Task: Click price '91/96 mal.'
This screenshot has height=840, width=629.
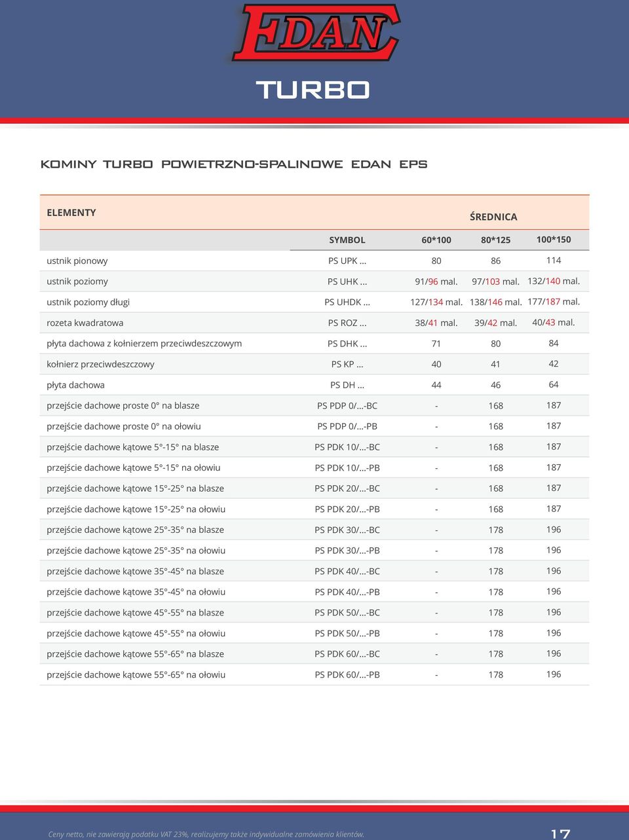Action: pos(436,282)
